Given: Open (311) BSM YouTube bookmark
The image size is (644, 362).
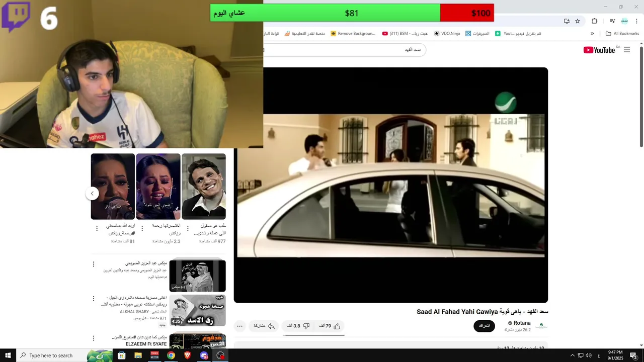Looking at the screenshot, I should (405, 34).
